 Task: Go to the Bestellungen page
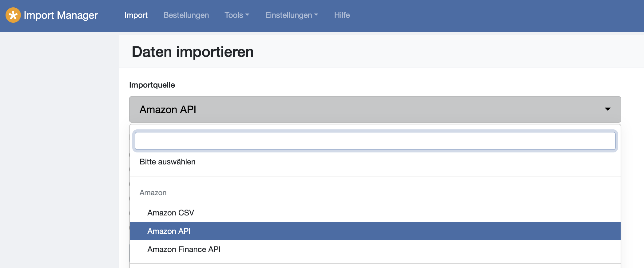pos(186,15)
